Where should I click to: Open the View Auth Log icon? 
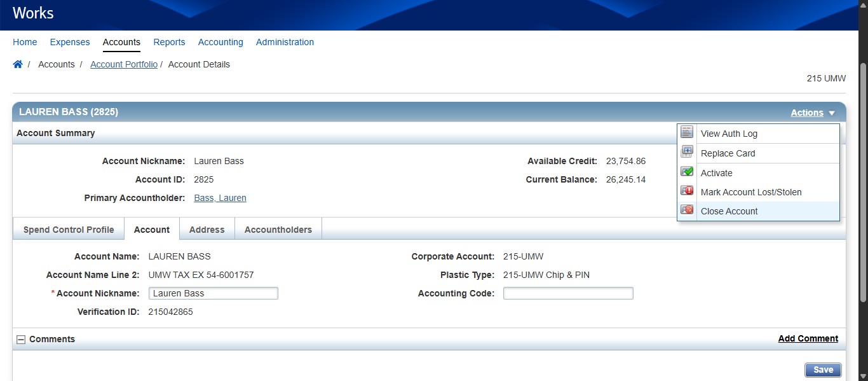687,132
